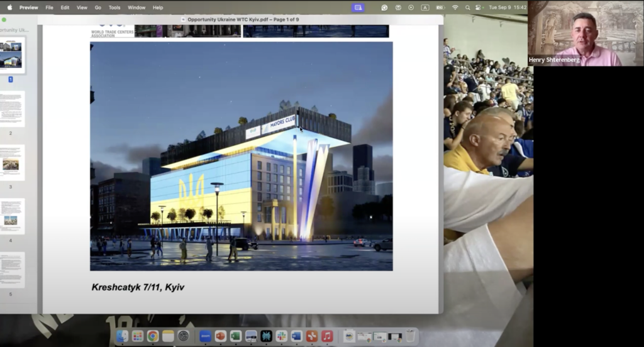Open the black butterfly app in Dock
The width and height of the screenshot is (644, 347).
[266, 336]
